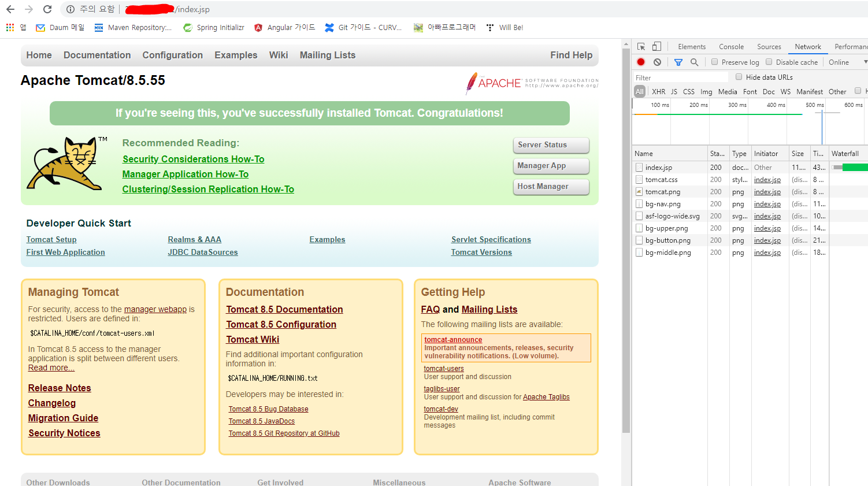
Task: Click the Manager App button
Action: tap(551, 166)
